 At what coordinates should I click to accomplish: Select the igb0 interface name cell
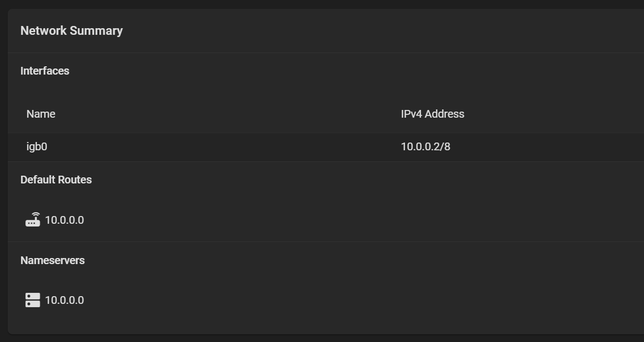(36, 146)
